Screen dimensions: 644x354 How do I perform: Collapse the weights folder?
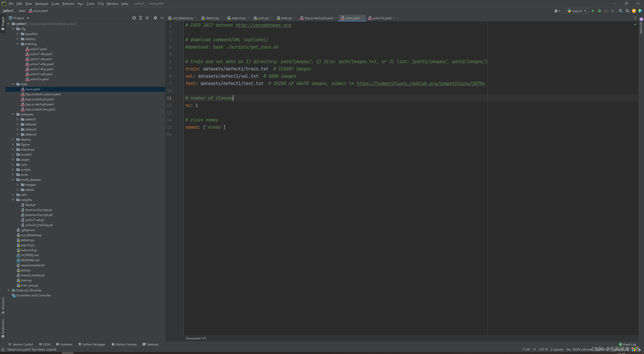coord(13,200)
